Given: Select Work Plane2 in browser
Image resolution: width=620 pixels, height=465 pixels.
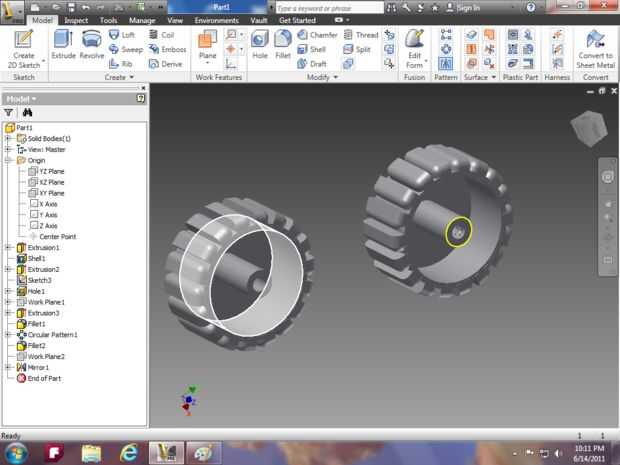Looking at the screenshot, I should (x=41, y=356).
